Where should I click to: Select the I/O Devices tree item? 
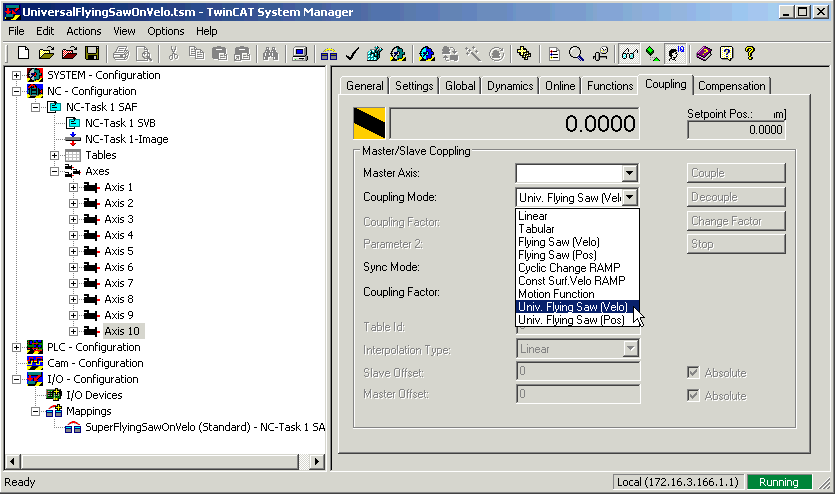coord(94,395)
